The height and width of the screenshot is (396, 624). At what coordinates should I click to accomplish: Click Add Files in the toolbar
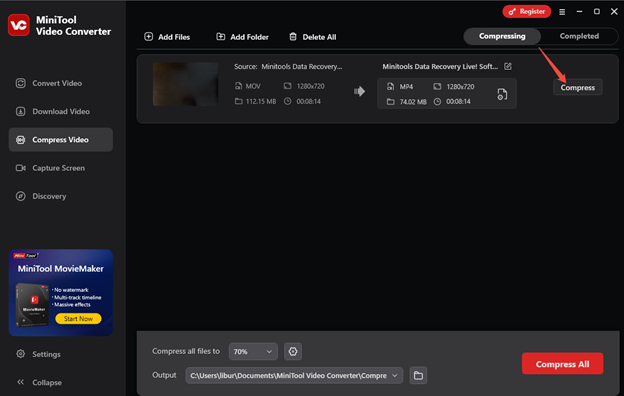point(167,37)
